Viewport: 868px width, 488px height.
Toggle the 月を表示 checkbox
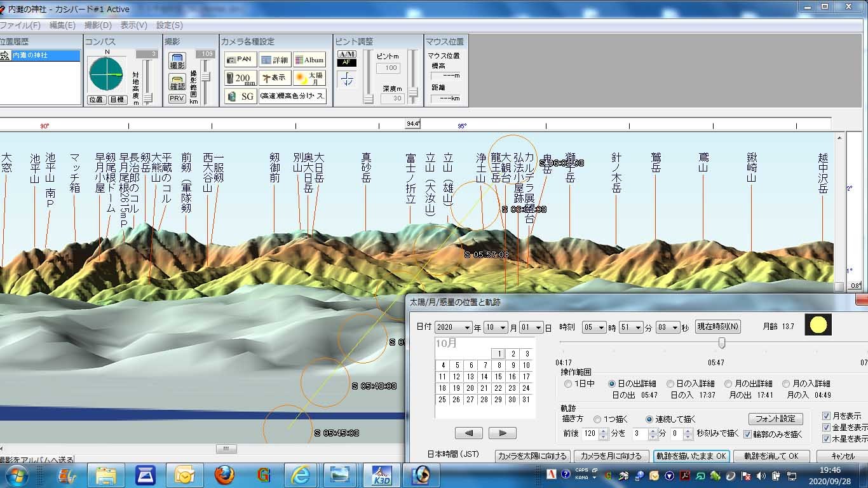click(826, 416)
